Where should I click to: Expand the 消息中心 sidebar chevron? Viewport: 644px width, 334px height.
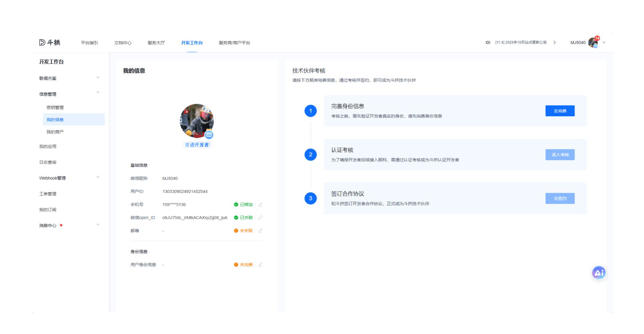coord(98,225)
